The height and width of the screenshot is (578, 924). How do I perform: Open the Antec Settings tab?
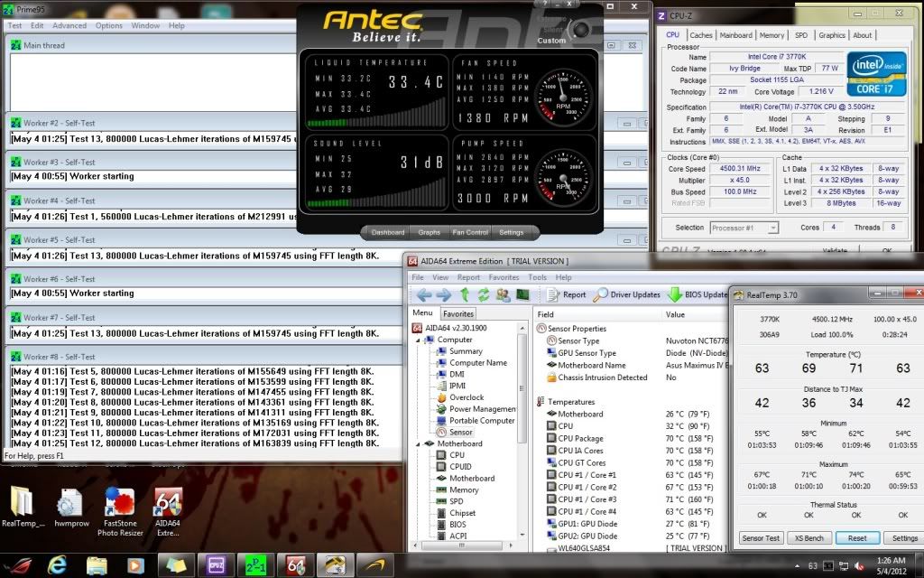512,232
